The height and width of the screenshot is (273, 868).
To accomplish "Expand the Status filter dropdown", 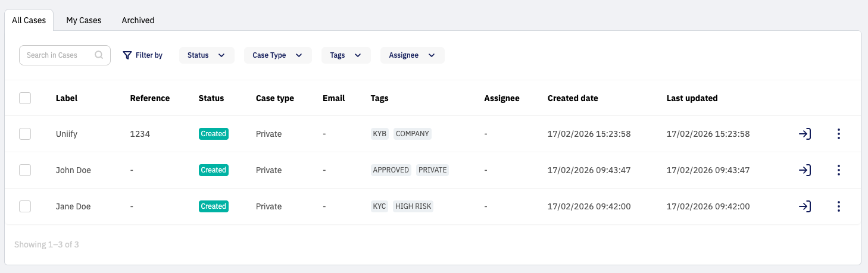I will [x=206, y=55].
